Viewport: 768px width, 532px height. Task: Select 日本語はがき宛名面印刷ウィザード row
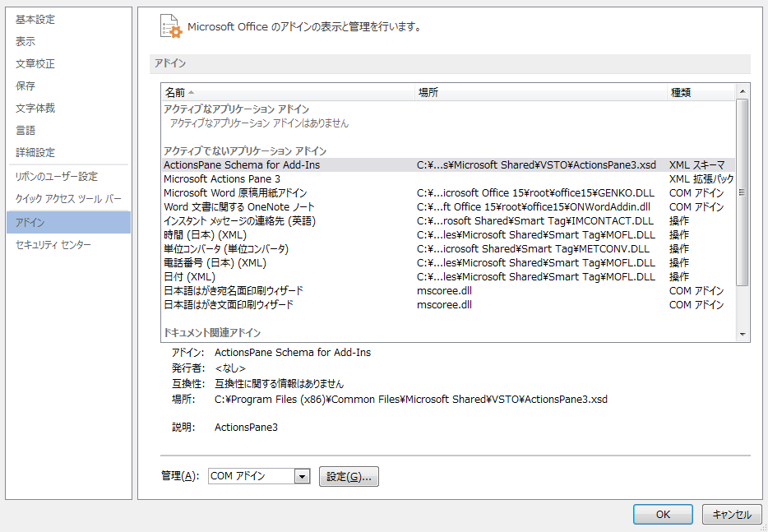pos(448,290)
